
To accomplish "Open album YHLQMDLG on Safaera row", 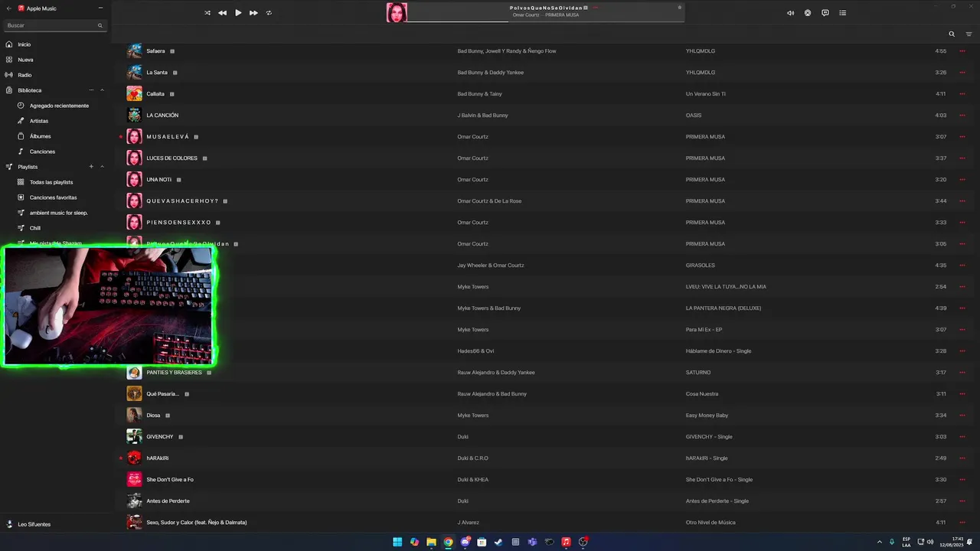I will point(701,51).
